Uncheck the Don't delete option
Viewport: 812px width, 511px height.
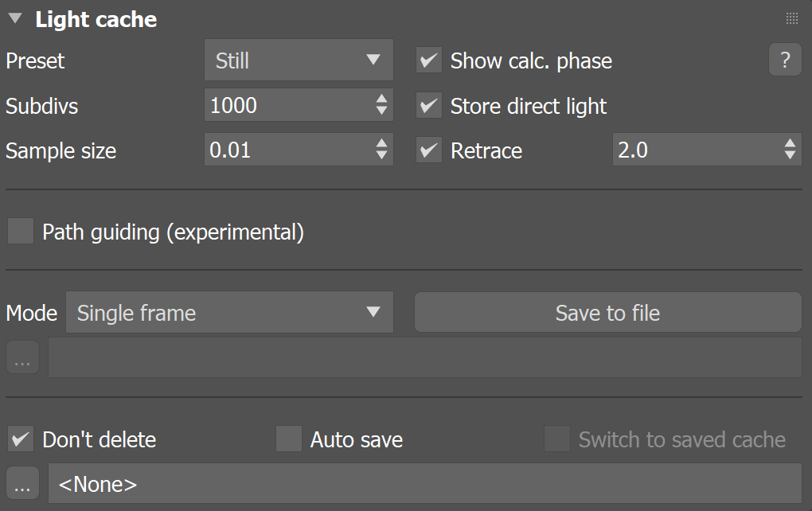21,439
